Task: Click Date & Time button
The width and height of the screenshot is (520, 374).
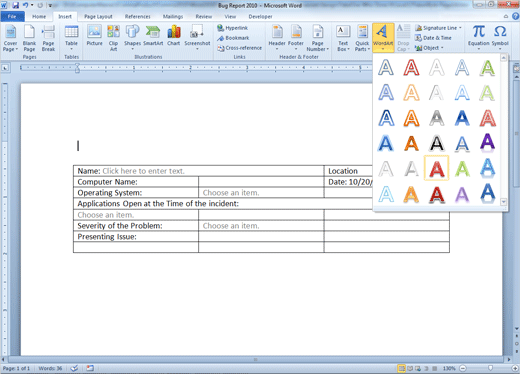Action: [433, 38]
